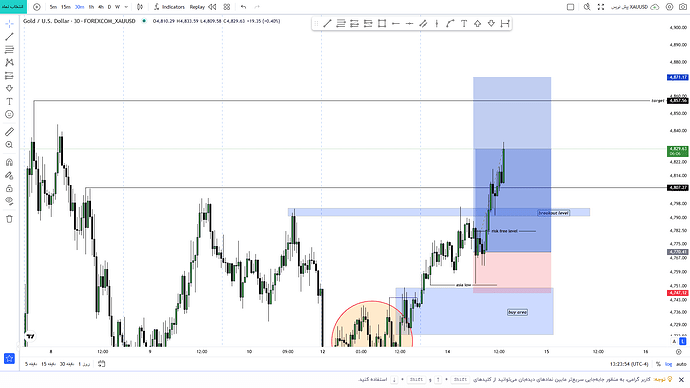The height and width of the screenshot is (388, 690).
Task: Select the 30m timeframe
Action: click(80, 7)
